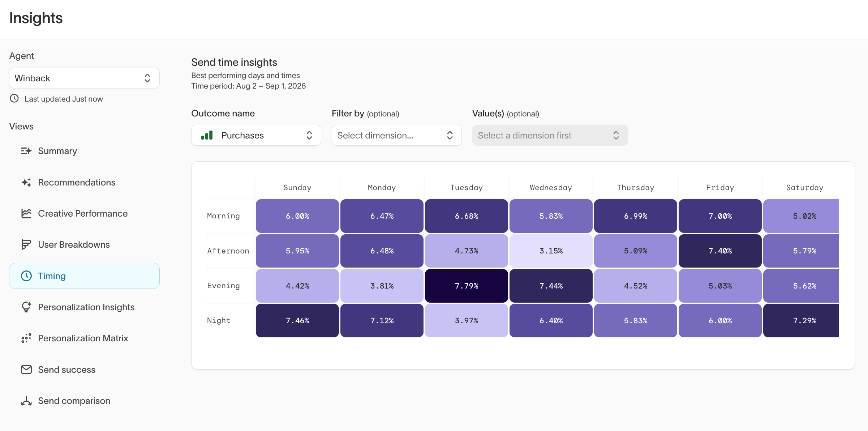Viewport: 868px width, 431px height.
Task: Click the Recommendations sparkles icon
Action: tap(26, 182)
